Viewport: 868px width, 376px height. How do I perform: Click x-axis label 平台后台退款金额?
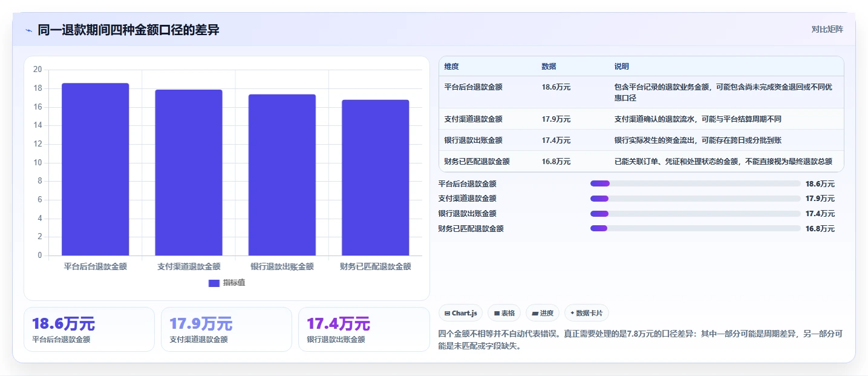[96, 266]
